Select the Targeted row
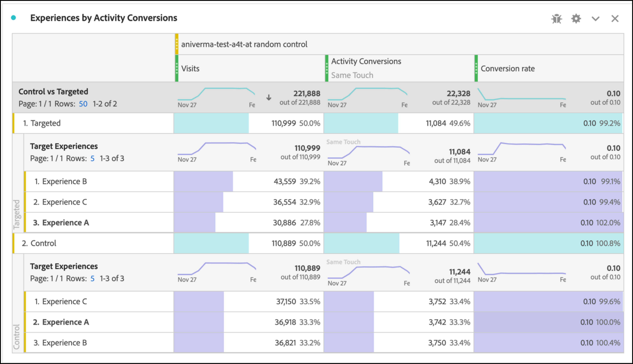The width and height of the screenshot is (633, 364). point(45,123)
